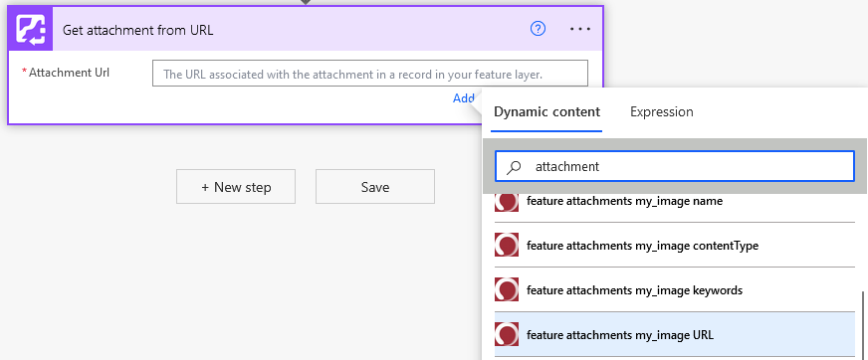Select feature attachments my_image URL

[675, 334]
